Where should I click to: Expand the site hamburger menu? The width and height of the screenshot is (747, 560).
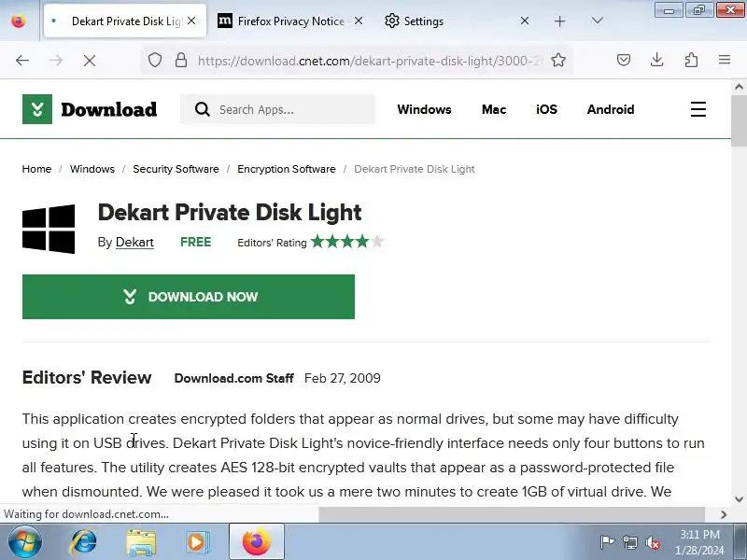698,109
